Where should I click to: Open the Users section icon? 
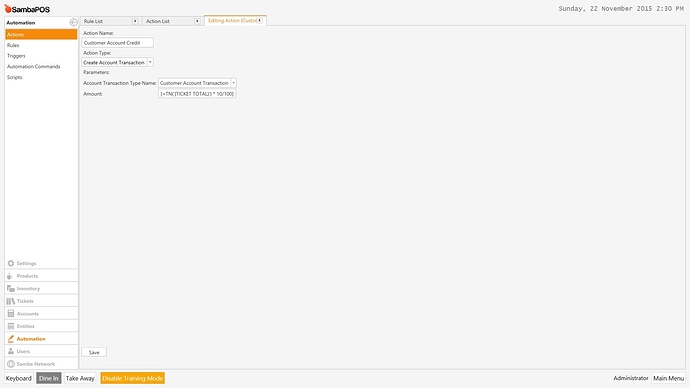pyautogui.click(x=11, y=351)
